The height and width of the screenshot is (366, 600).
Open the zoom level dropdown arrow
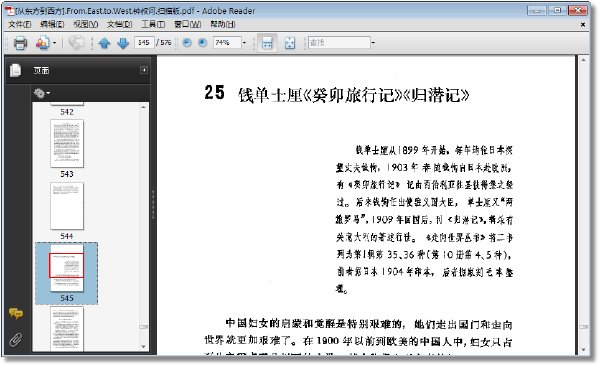pos(245,42)
